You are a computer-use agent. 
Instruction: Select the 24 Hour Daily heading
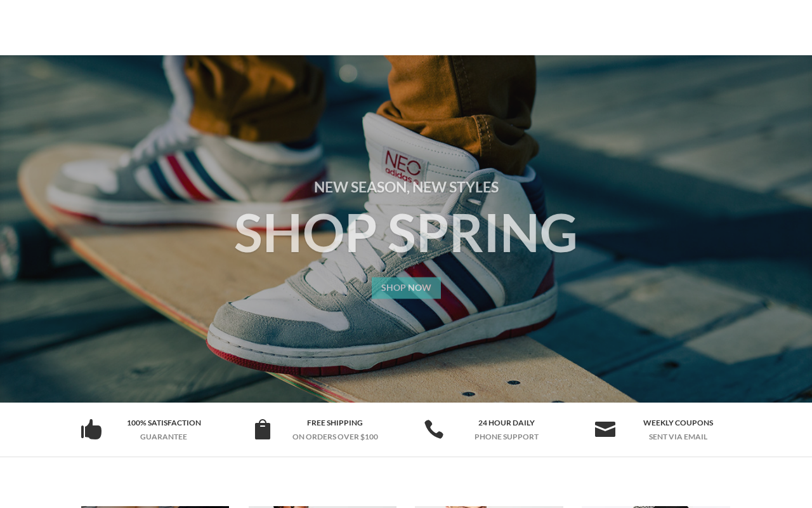click(506, 423)
